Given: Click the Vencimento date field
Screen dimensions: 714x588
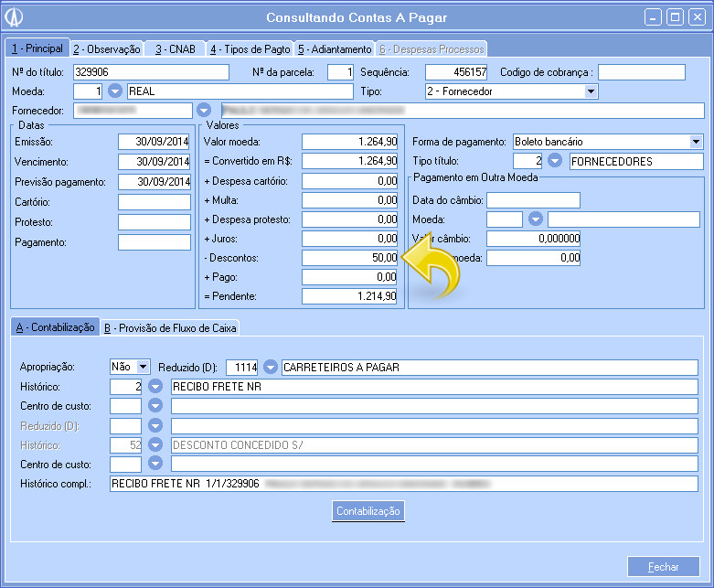Looking at the screenshot, I should (154, 162).
